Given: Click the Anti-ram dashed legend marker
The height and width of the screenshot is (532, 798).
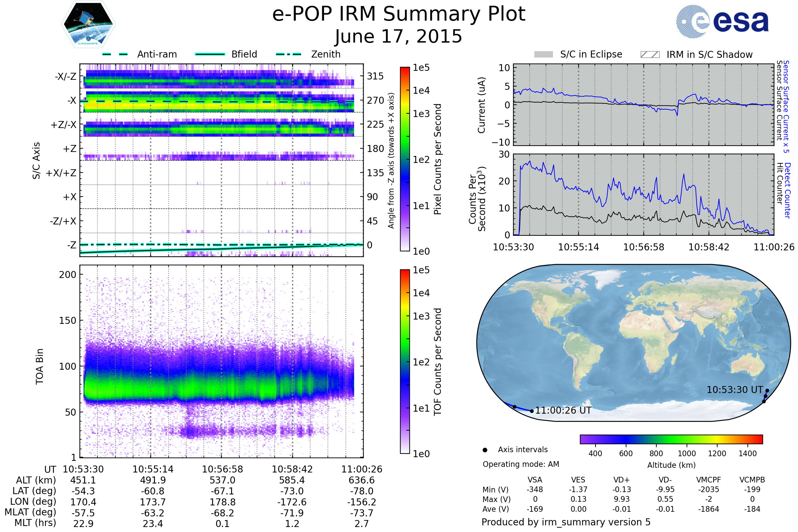Looking at the screenshot, I should (x=115, y=54).
